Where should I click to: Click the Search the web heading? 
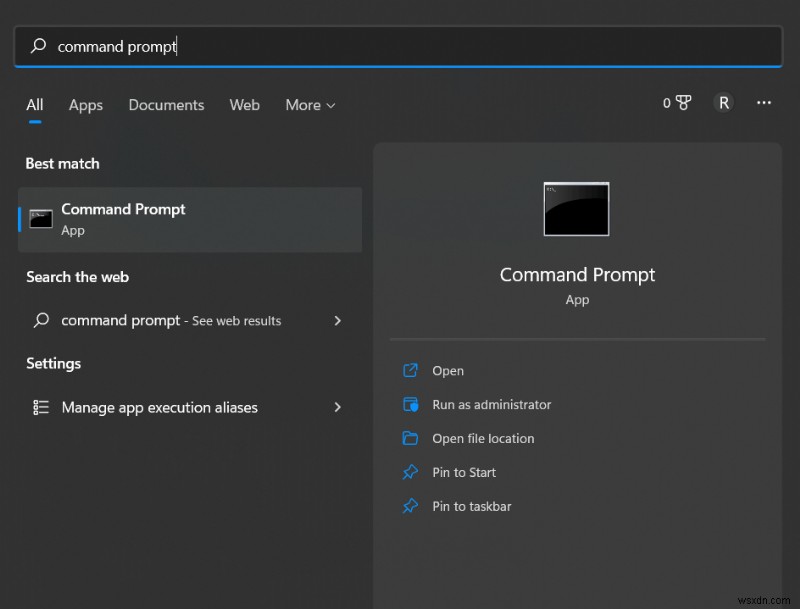coord(78,277)
